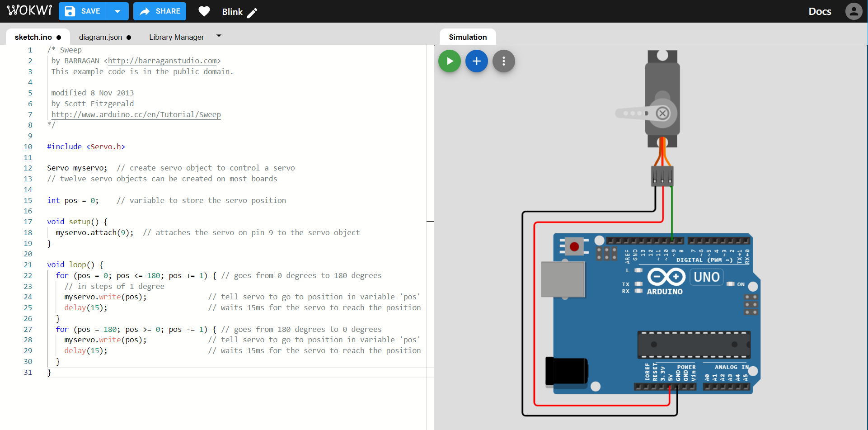Select the green signal wire

pos(672,213)
